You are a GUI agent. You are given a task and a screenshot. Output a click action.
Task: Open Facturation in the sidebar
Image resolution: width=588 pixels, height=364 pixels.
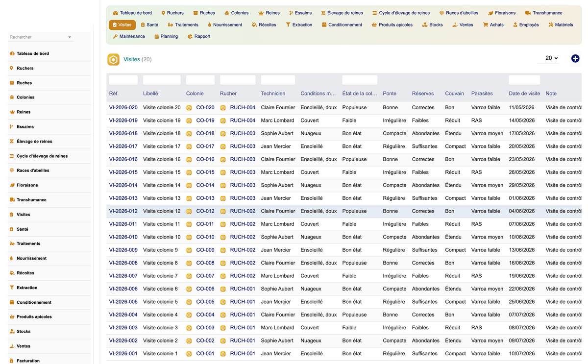tap(28, 361)
